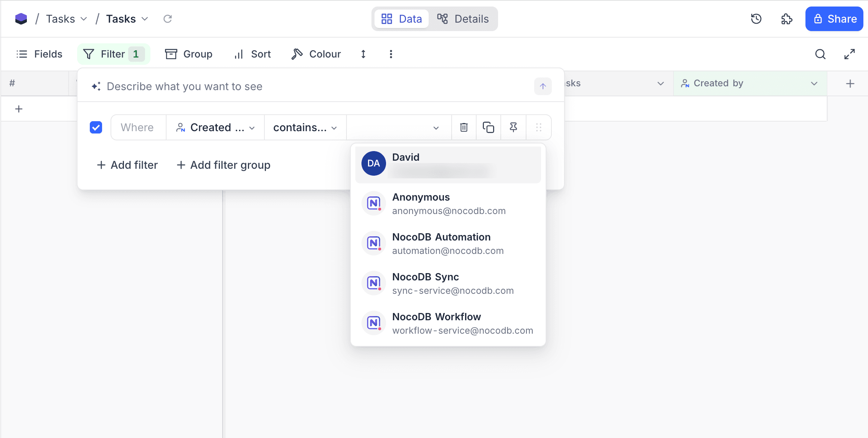Select Anonymous in the user list
This screenshot has width=868, height=438.
coord(448,204)
